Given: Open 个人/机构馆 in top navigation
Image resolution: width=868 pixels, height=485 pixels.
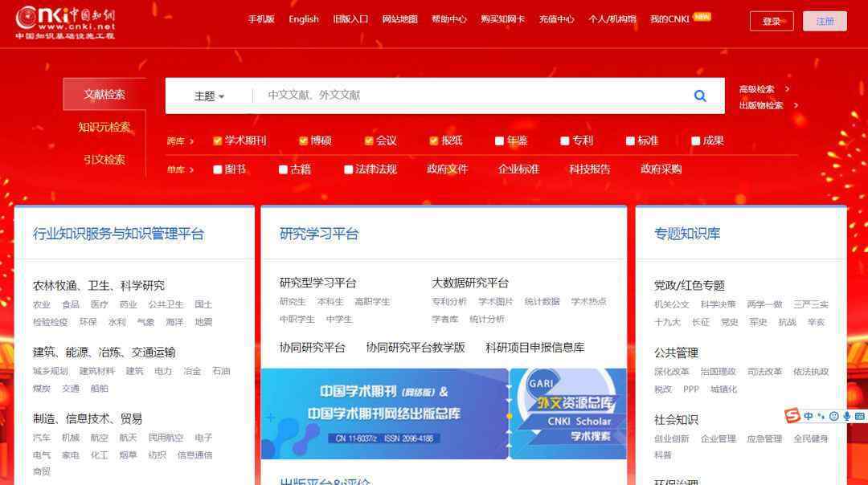Looking at the screenshot, I should (612, 19).
